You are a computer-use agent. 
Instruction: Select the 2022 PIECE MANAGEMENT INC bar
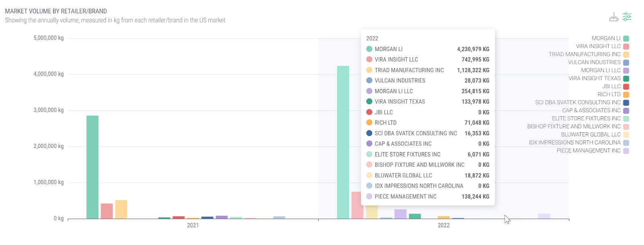544,216
